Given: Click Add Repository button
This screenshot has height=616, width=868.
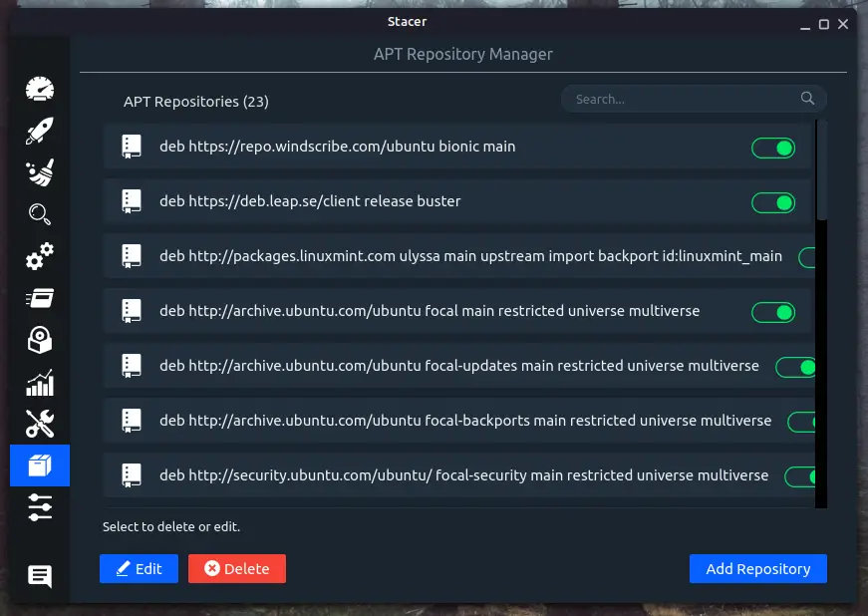Looking at the screenshot, I should tap(757, 568).
